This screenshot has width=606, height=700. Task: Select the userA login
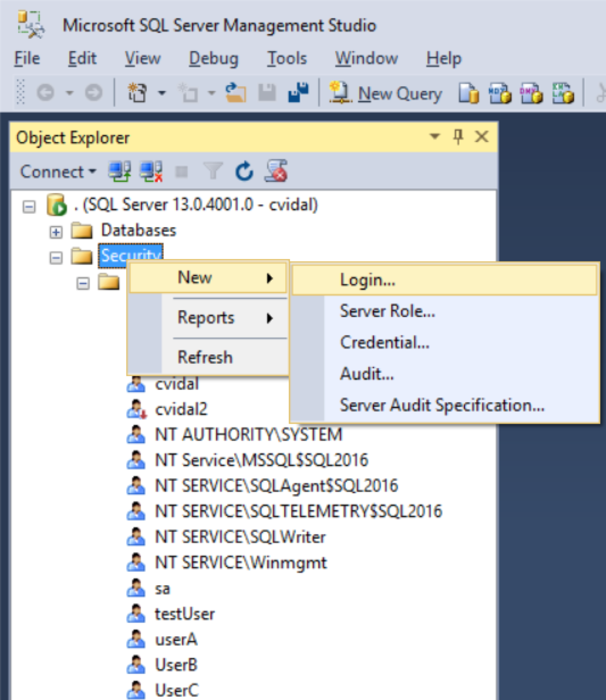[176, 640]
